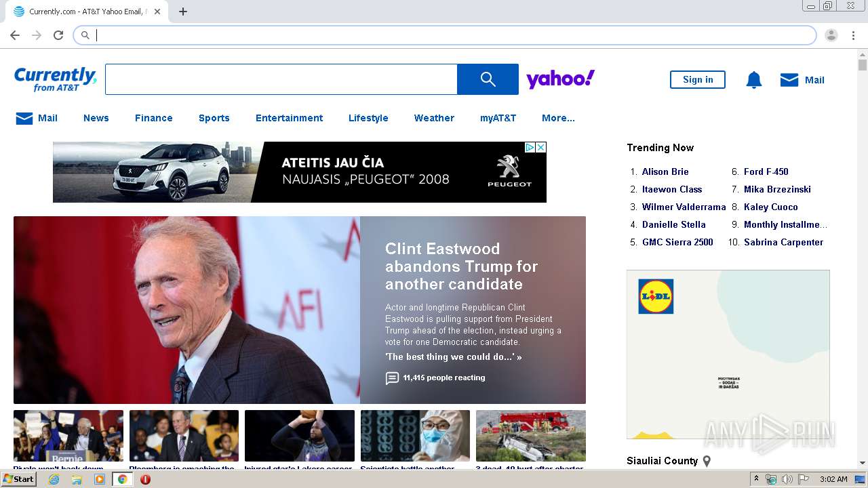This screenshot has width=868, height=488.
Task: Open Bloomberg crowd thumbnail story
Action: coord(184,436)
